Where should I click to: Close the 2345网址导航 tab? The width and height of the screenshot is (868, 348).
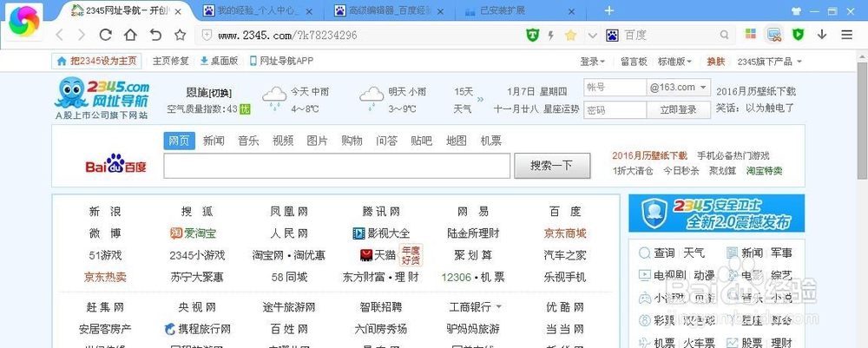pos(178,11)
